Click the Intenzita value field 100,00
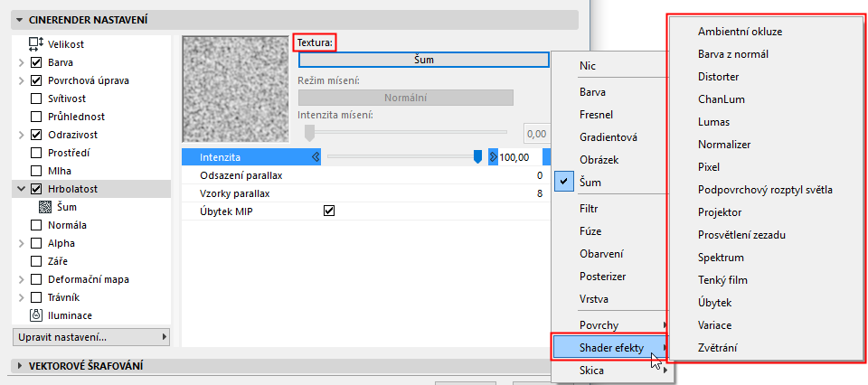This screenshot has height=385, width=868. click(x=520, y=157)
